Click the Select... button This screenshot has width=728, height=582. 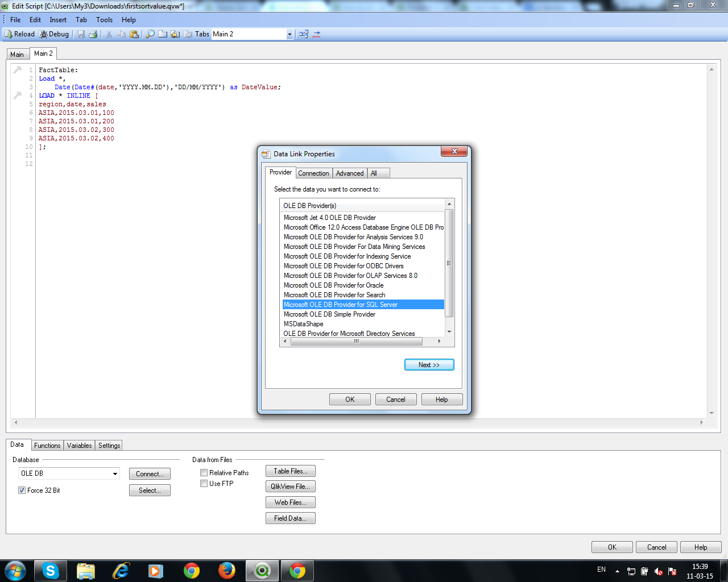[150, 490]
